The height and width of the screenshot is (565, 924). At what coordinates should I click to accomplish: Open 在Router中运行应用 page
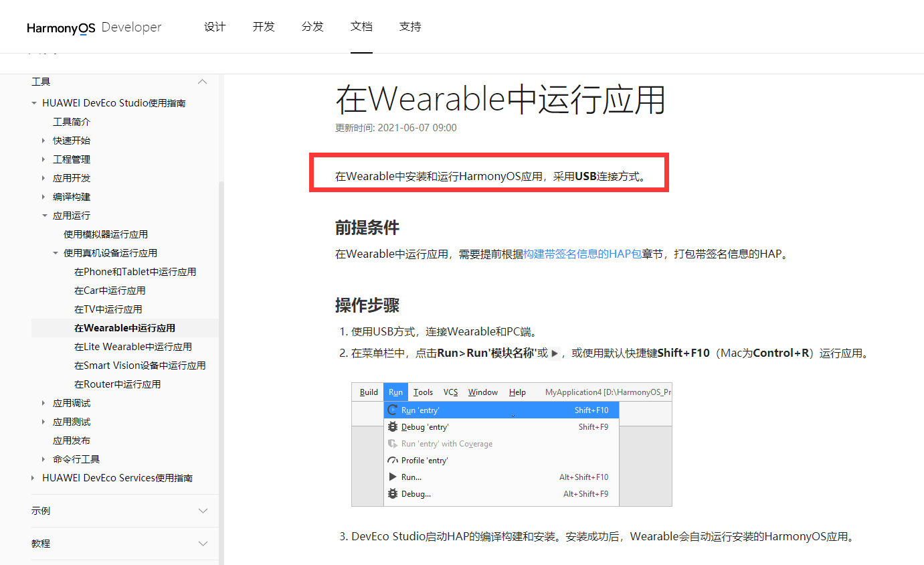(118, 384)
